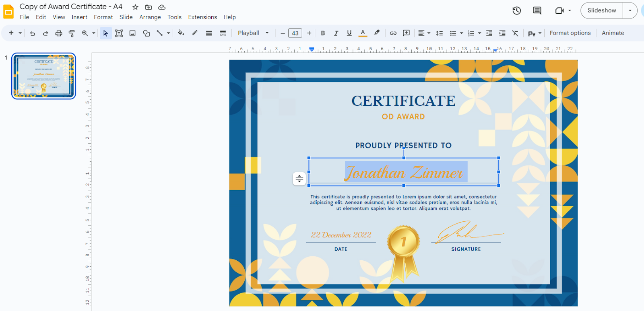Image resolution: width=644 pixels, height=311 pixels.
Task: Decrease font size with minus button
Action: (283, 33)
